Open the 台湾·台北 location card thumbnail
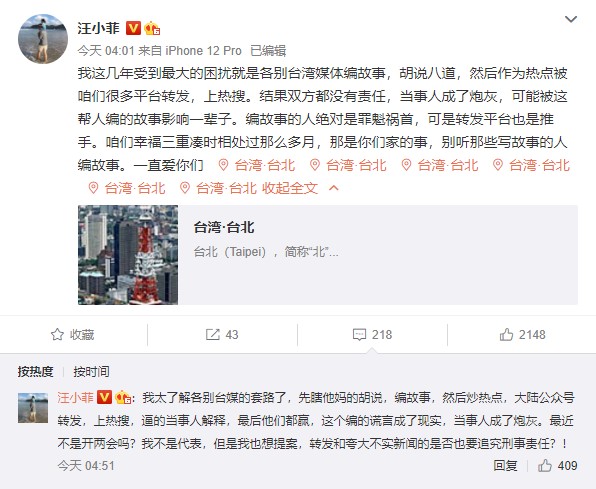This screenshot has height=489, width=596. click(128, 255)
